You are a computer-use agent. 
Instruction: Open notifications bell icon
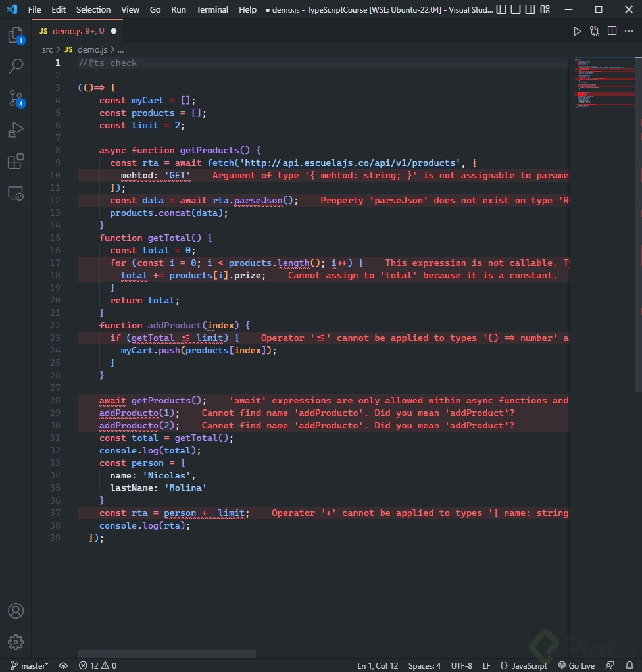pyautogui.click(x=629, y=665)
